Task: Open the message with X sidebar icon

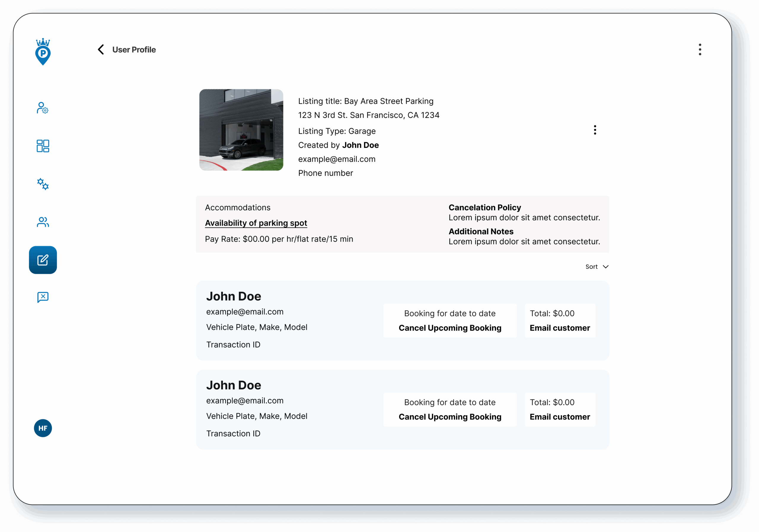Action: click(x=43, y=297)
